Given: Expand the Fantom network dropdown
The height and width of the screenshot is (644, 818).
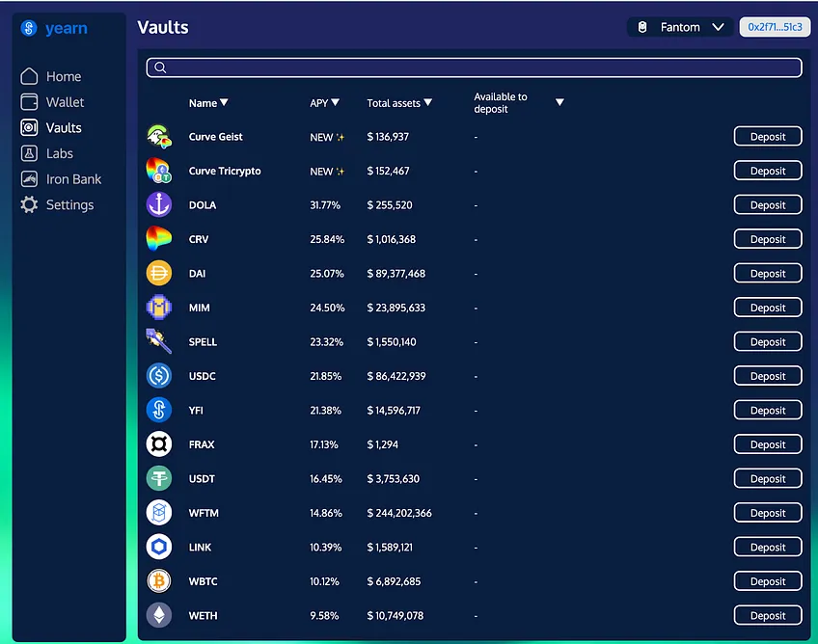Looking at the screenshot, I should click(681, 27).
